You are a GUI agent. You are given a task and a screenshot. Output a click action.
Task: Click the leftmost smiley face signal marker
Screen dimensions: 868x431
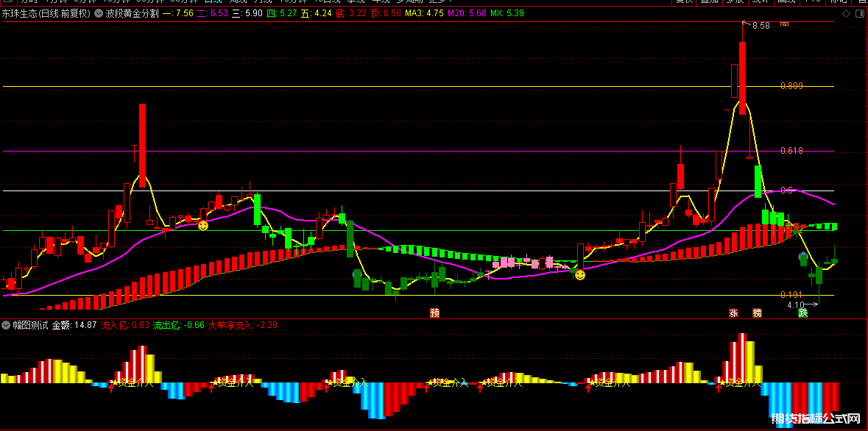click(x=203, y=226)
